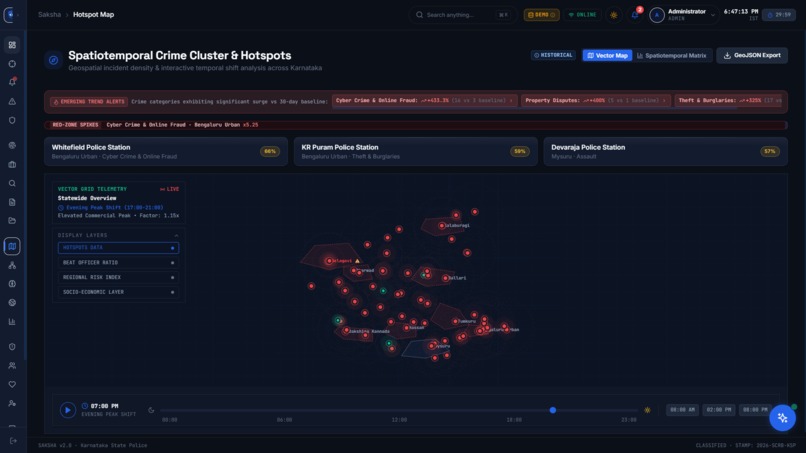Open the Administrator account dropdown

coord(683,15)
